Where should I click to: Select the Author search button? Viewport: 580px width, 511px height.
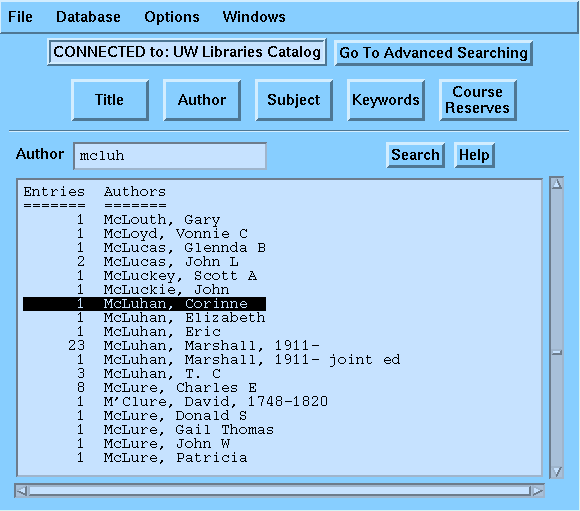pyautogui.click(x=202, y=100)
